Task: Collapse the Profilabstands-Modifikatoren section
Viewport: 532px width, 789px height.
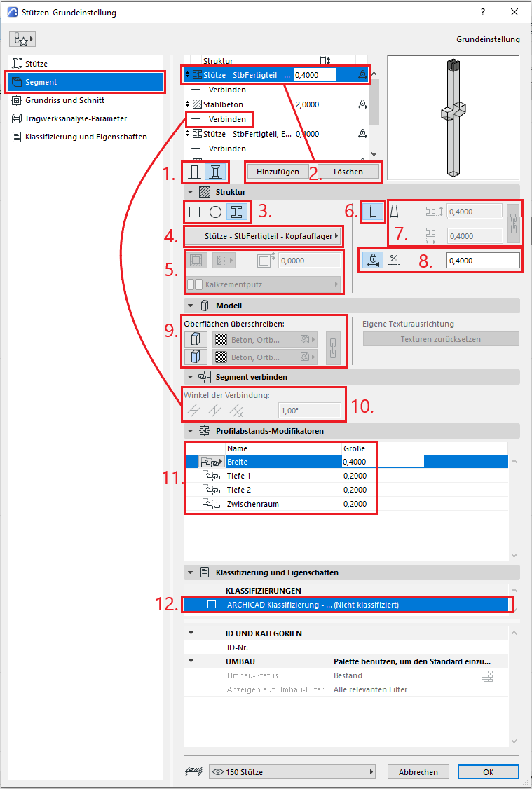Action: (190, 430)
